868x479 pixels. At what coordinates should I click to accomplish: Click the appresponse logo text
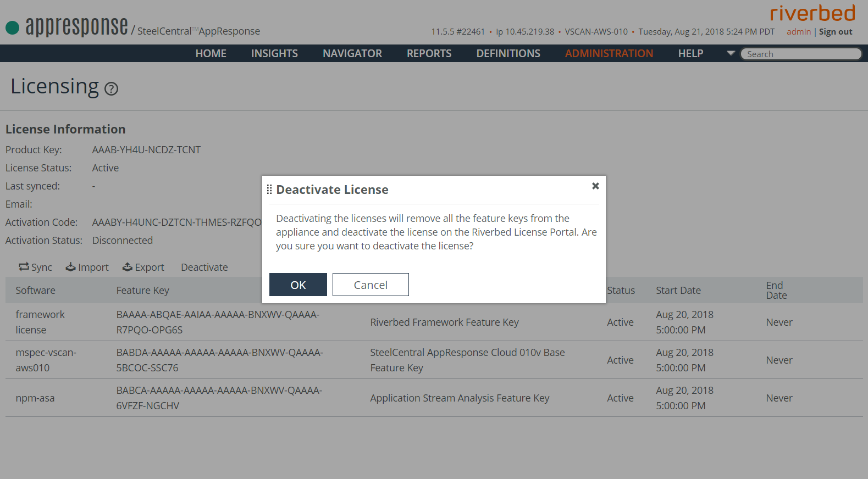point(76,26)
